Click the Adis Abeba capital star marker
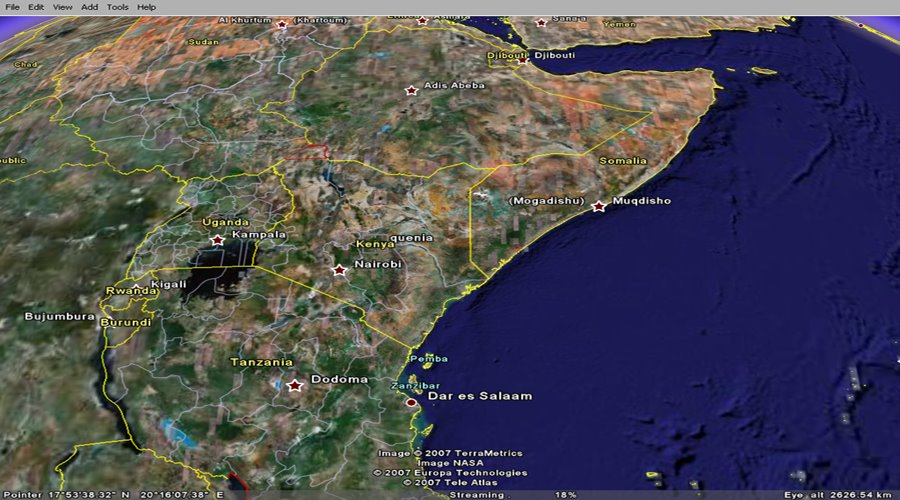 point(411,91)
